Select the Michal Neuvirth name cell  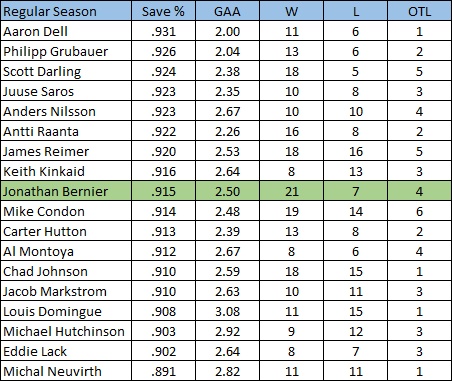tap(66, 371)
